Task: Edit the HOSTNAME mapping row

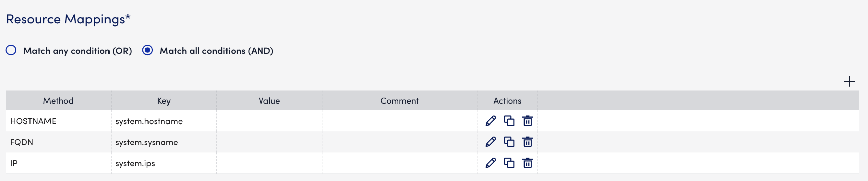Action: coord(490,121)
